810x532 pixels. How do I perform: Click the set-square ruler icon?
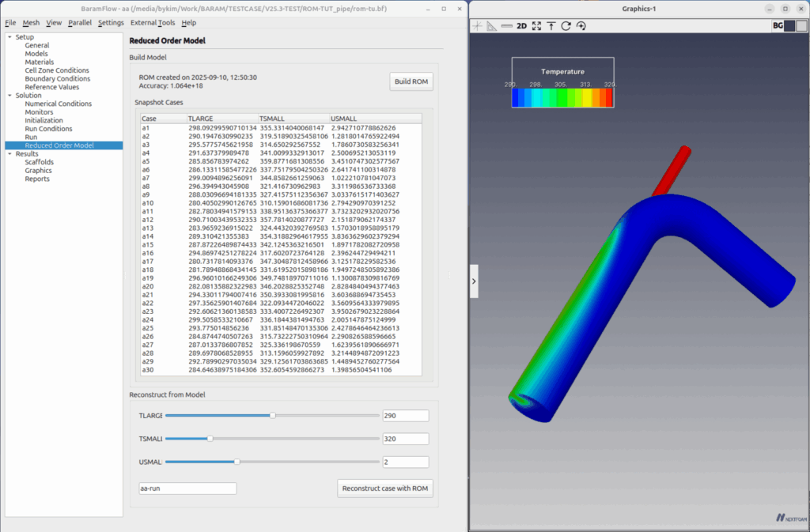click(x=492, y=26)
